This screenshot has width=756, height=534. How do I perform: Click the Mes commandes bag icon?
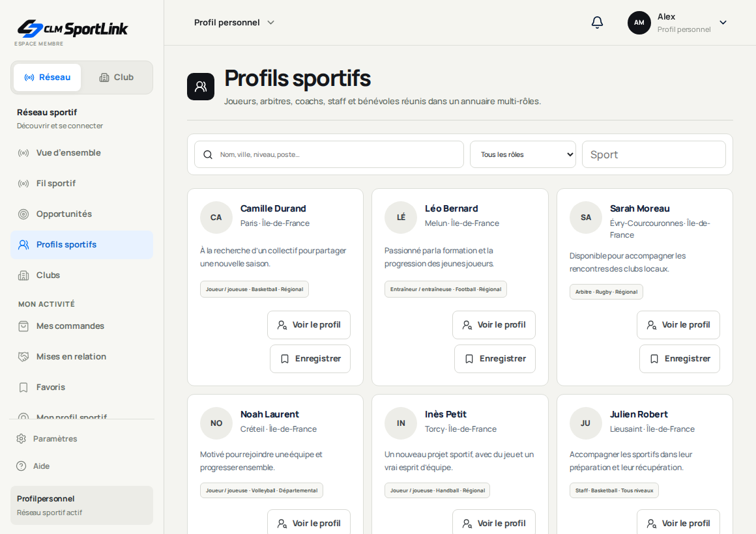[x=23, y=326]
